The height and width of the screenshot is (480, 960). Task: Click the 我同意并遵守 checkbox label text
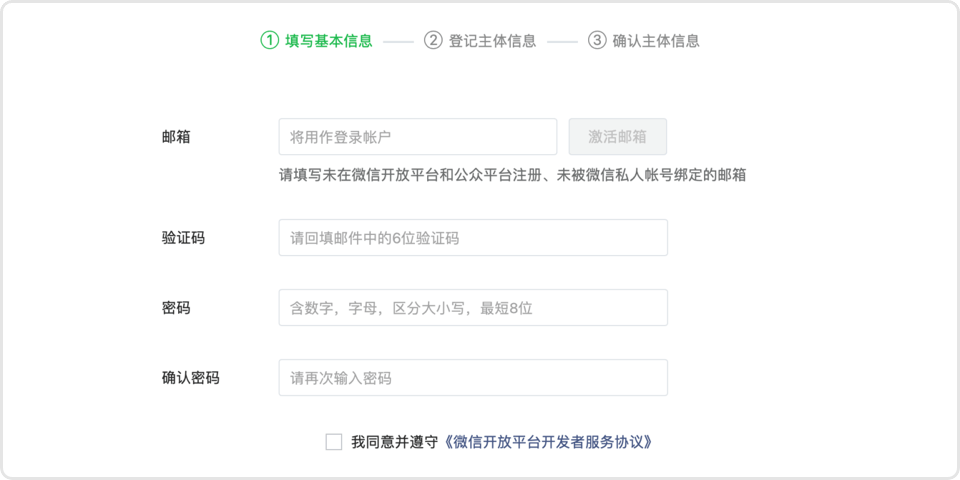(x=395, y=442)
